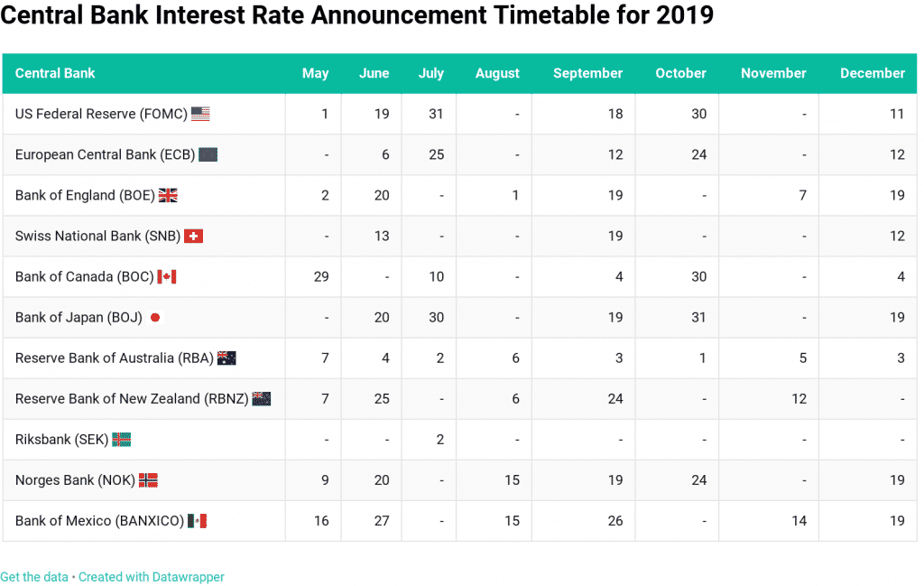Click the Mexican flag next to BANXICO

click(x=197, y=520)
